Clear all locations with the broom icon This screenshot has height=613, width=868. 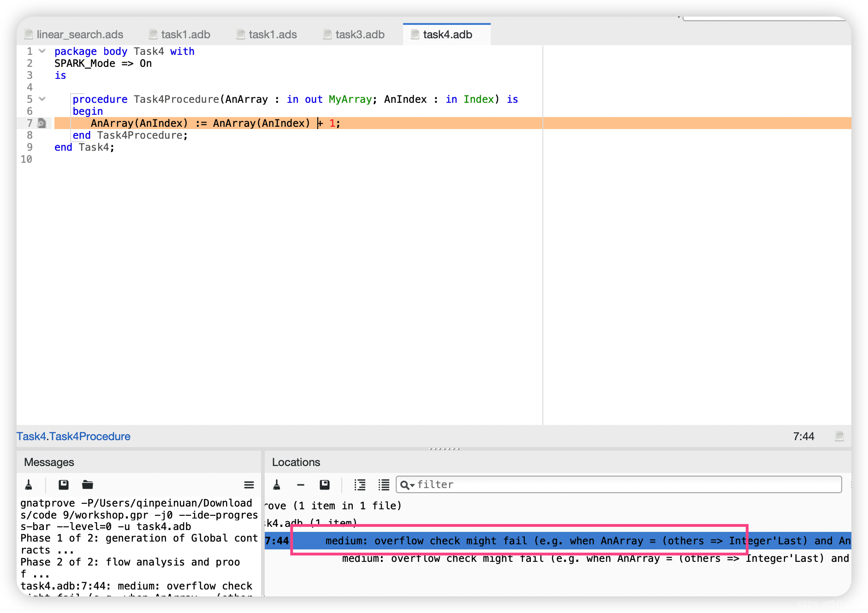point(277,484)
